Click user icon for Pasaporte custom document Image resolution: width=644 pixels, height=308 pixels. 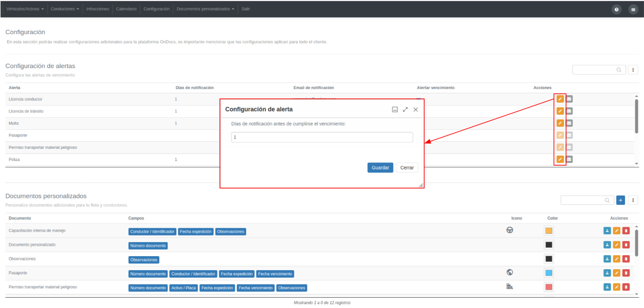coord(607,273)
